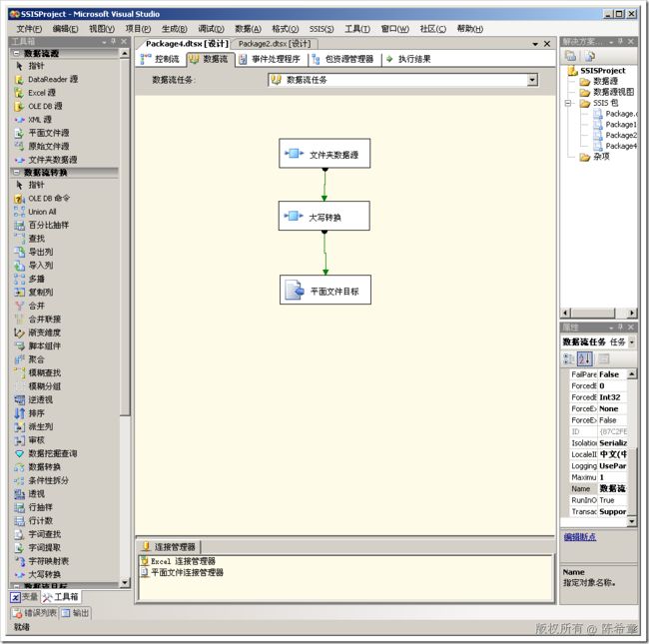Open the 调试(D) menu
This screenshot has width=649, height=644.
click(x=211, y=29)
